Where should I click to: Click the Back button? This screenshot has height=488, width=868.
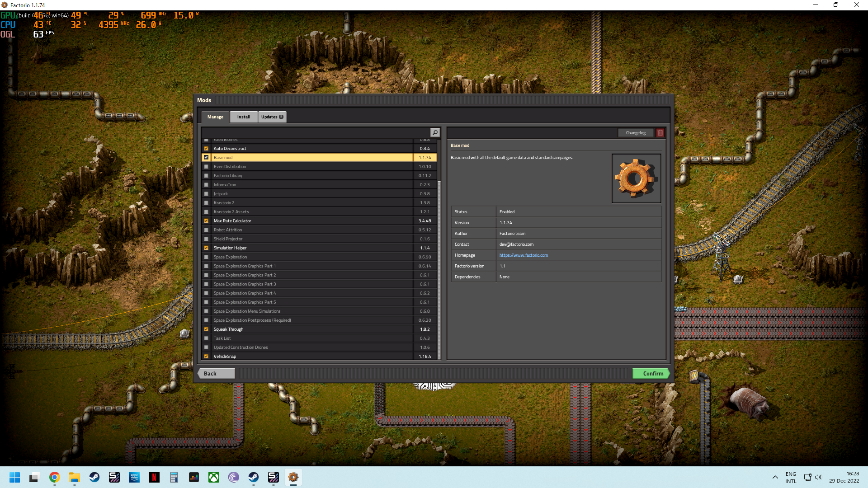[217, 374]
